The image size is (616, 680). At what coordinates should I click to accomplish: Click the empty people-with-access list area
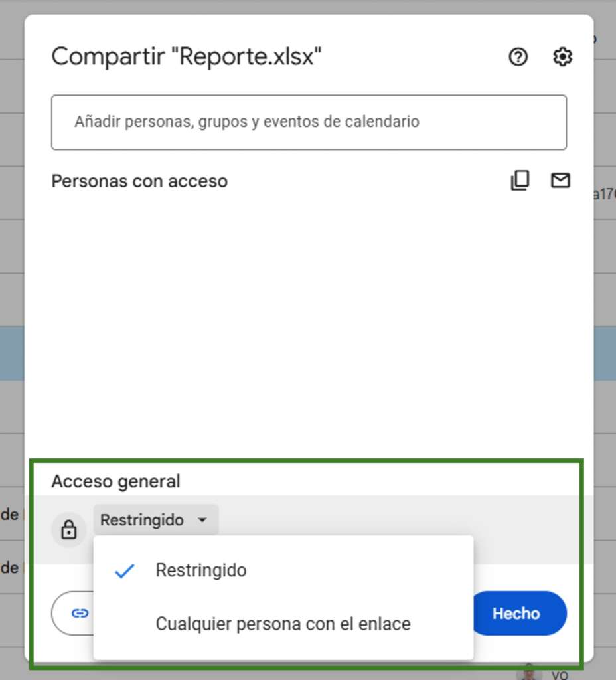[309, 319]
